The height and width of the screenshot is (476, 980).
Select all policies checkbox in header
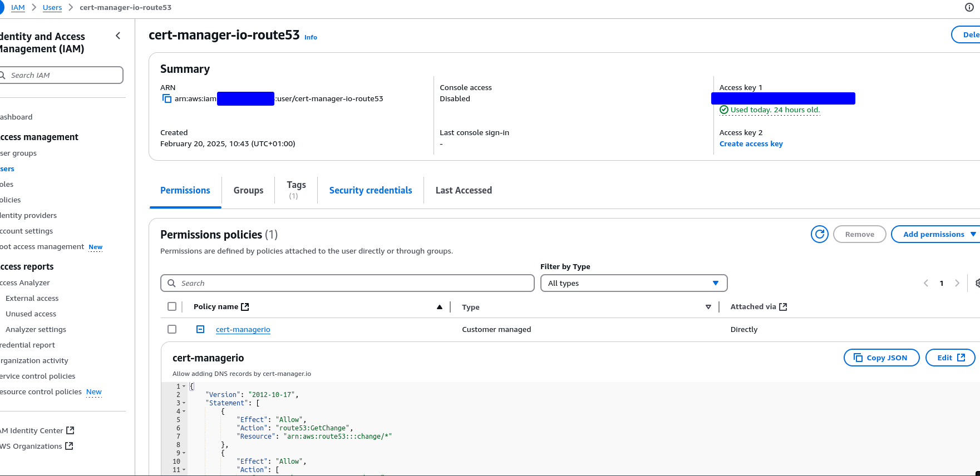(x=172, y=306)
